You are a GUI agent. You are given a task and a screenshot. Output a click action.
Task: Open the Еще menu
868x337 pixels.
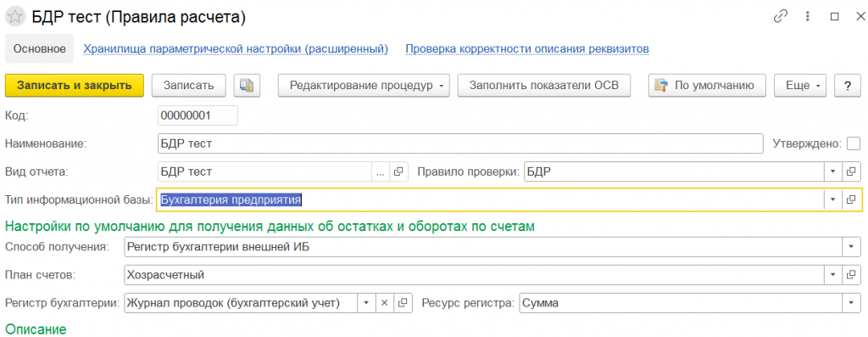pyautogui.click(x=800, y=86)
